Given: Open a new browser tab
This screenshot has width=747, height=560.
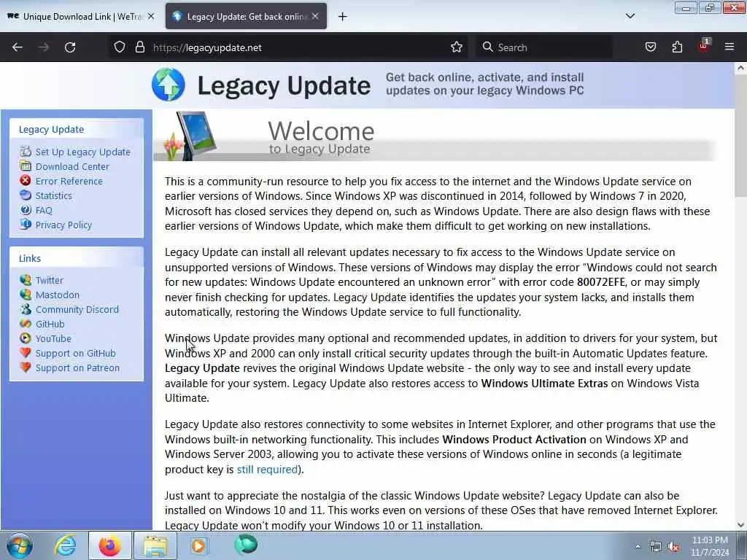Looking at the screenshot, I should (343, 17).
